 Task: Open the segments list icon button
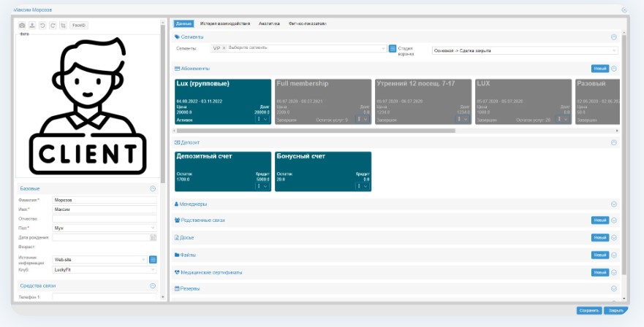click(x=393, y=48)
